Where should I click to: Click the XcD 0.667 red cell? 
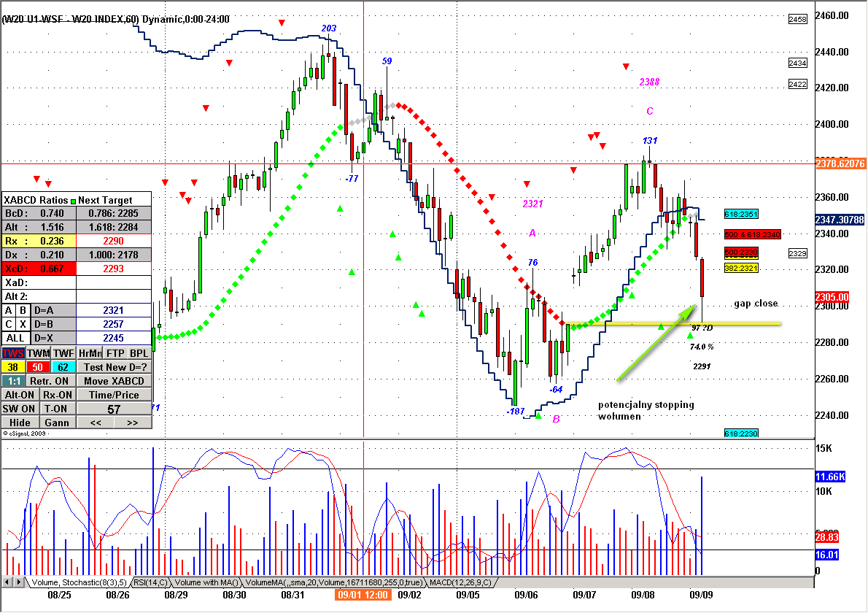(x=39, y=269)
